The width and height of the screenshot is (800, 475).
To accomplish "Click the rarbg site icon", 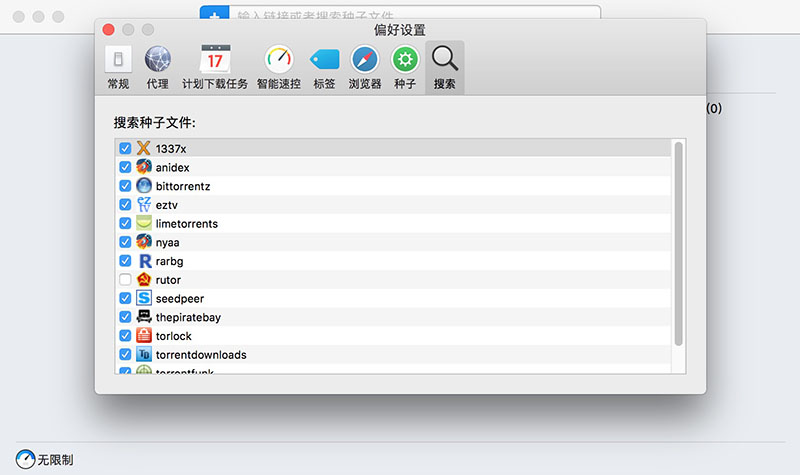I will click(x=144, y=261).
